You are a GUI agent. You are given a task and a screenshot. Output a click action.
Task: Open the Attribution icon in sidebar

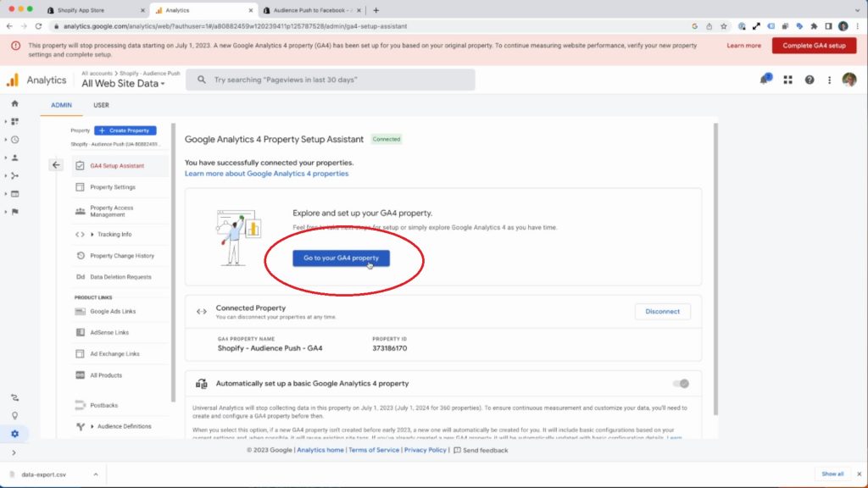pos(15,398)
